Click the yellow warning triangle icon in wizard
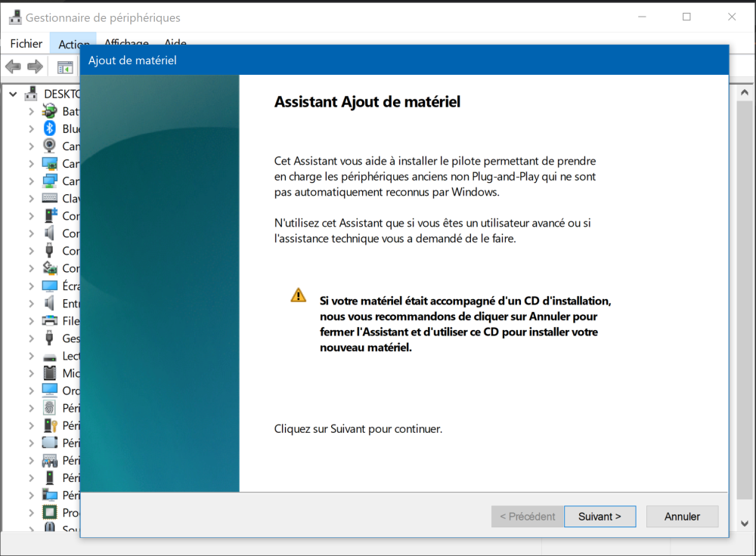Image resolution: width=756 pixels, height=556 pixels. [299, 295]
